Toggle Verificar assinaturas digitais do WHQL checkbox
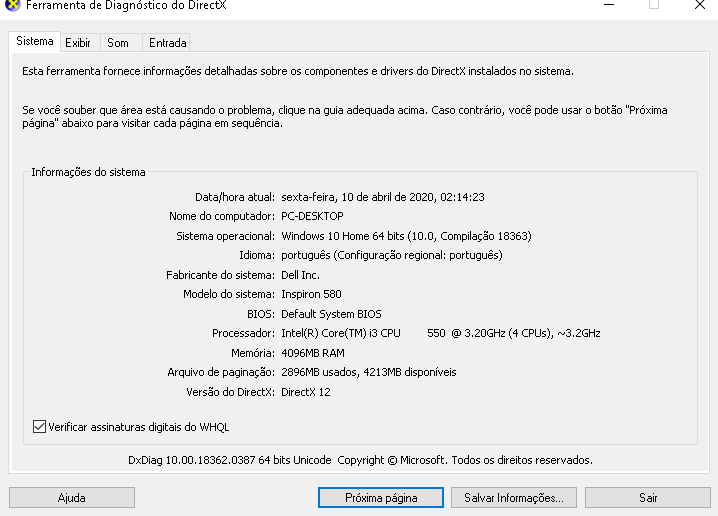 [39, 427]
